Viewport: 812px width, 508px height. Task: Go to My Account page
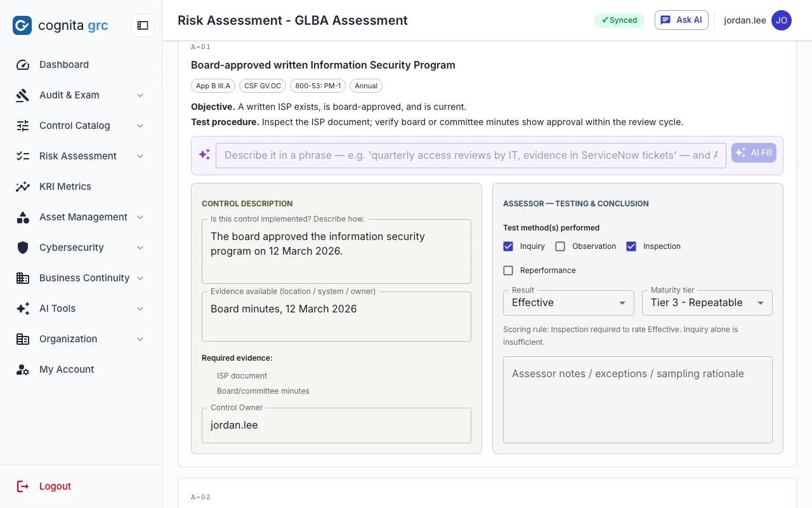[x=81, y=370]
